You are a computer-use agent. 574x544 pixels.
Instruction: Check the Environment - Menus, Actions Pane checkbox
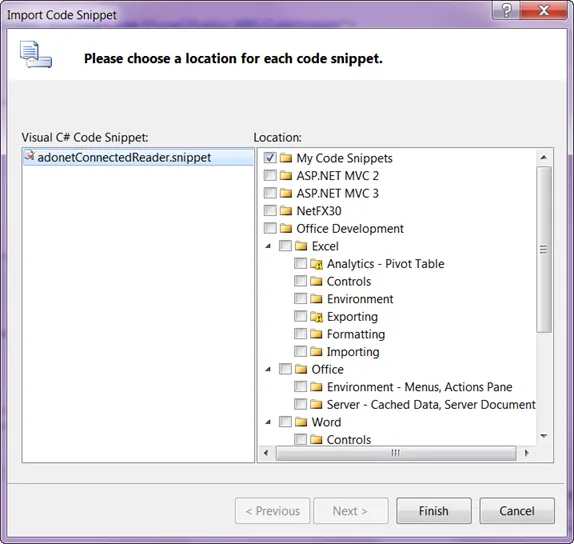301,386
